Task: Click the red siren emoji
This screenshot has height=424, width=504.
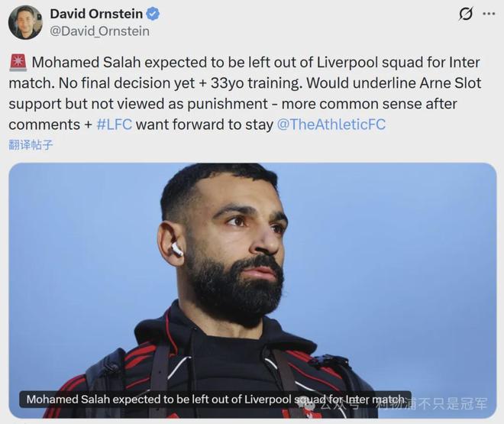Action: click(x=18, y=63)
